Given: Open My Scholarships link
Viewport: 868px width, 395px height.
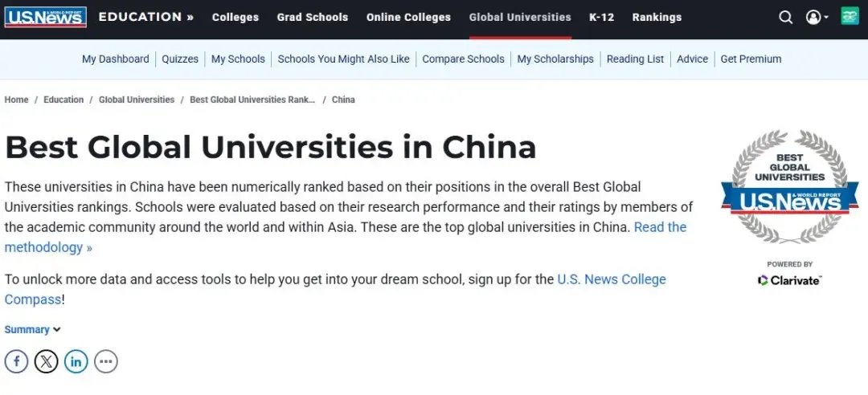Looking at the screenshot, I should (555, 59).
